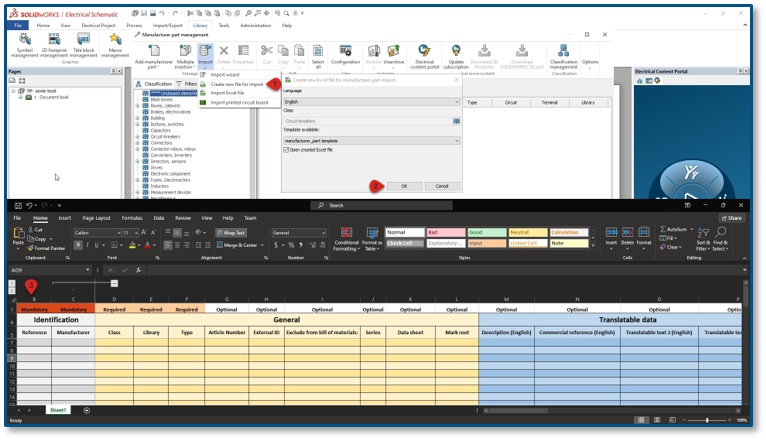The width and height of the screenshot is (766, 440).
Task: Select Import printed circuit board menu item
Action: tap(239, 103)
